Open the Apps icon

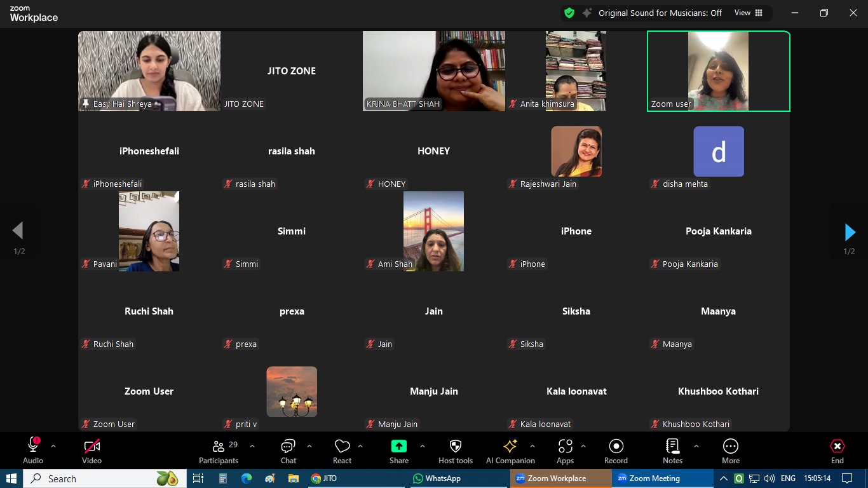click(565, 446)
